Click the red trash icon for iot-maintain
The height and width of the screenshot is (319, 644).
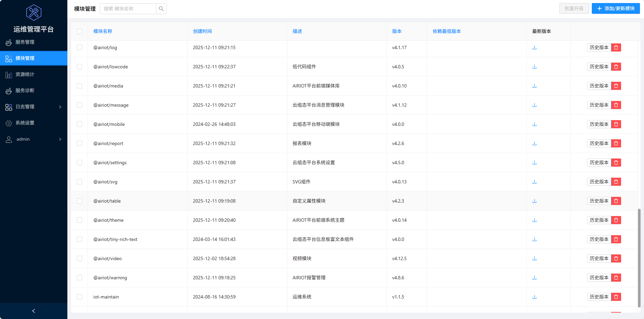[x=616, y=297]
